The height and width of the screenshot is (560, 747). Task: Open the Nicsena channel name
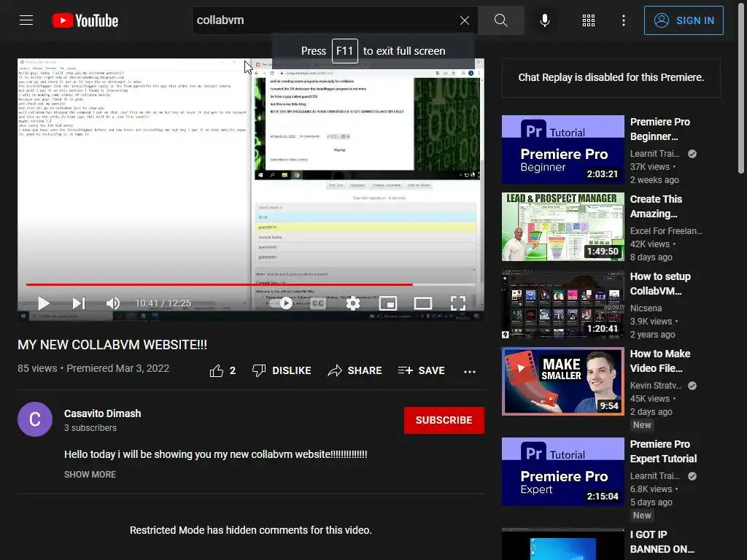click(646, 308)
